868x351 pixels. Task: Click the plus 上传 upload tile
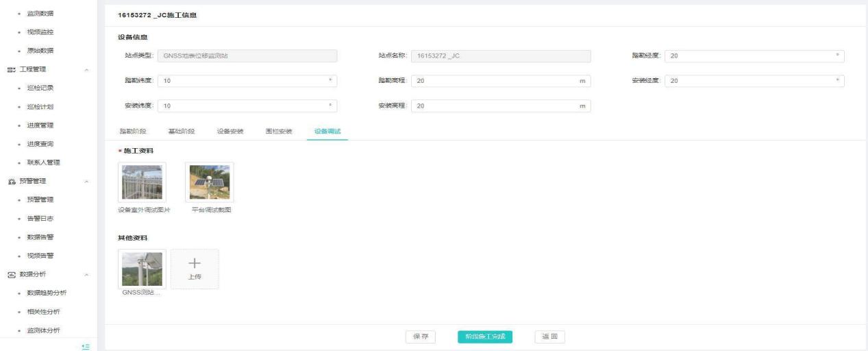point(195,268)
